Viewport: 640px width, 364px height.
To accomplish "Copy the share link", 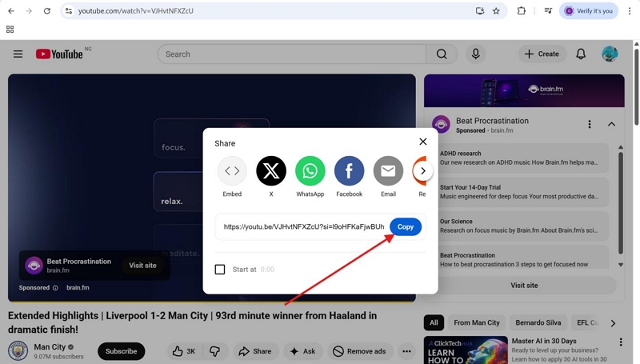I will 406,226.
